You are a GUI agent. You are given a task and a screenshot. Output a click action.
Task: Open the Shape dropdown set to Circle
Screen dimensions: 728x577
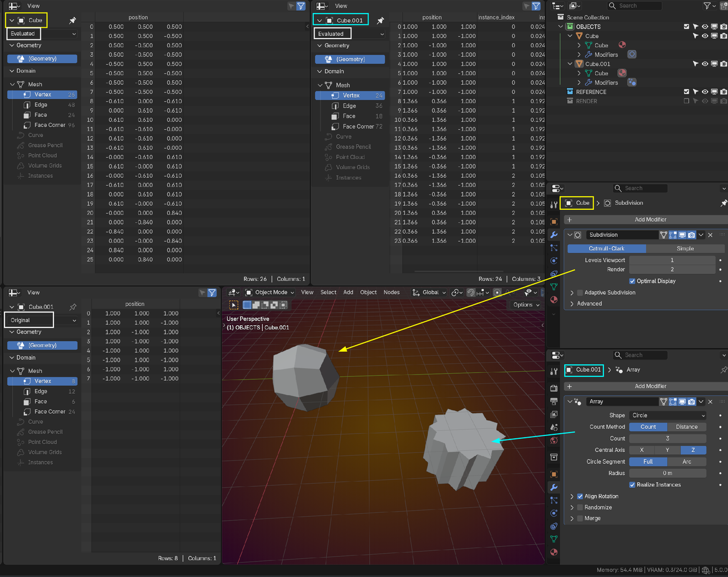tap(668, 416)
